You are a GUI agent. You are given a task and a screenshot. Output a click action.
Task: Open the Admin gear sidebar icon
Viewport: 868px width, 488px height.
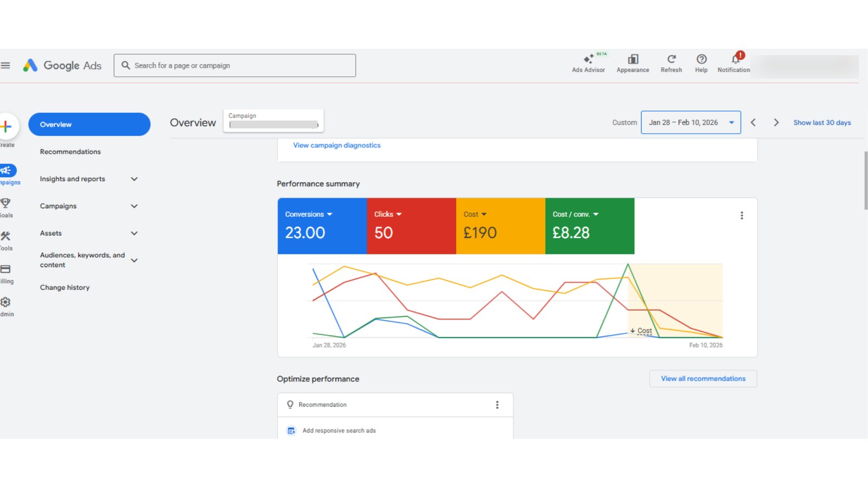coord(5,303)
